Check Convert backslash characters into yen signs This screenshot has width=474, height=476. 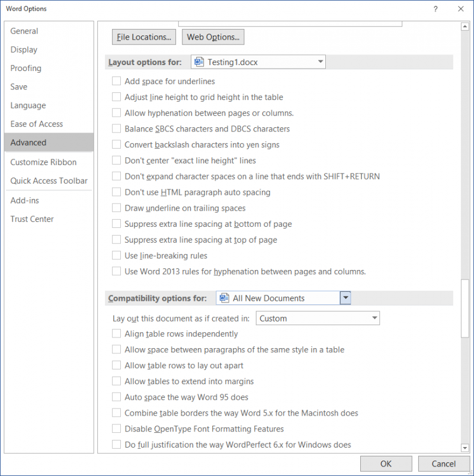117,144
